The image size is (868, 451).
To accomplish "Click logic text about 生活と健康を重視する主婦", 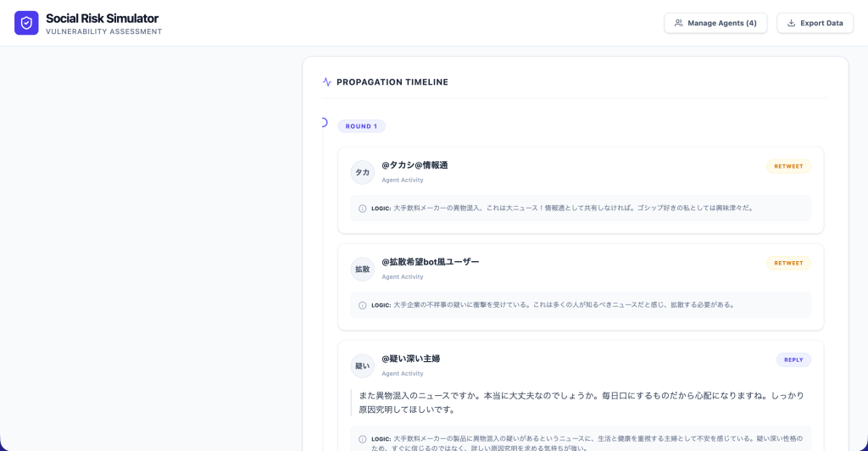I will click(x=587, y=443).
